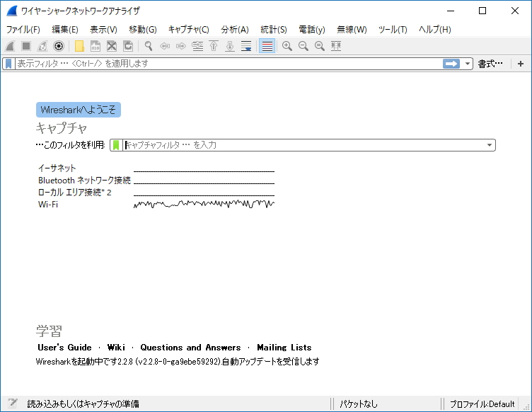Open the ファイル(F) menu
532x412 pixels.
click(x=23, y=30)
